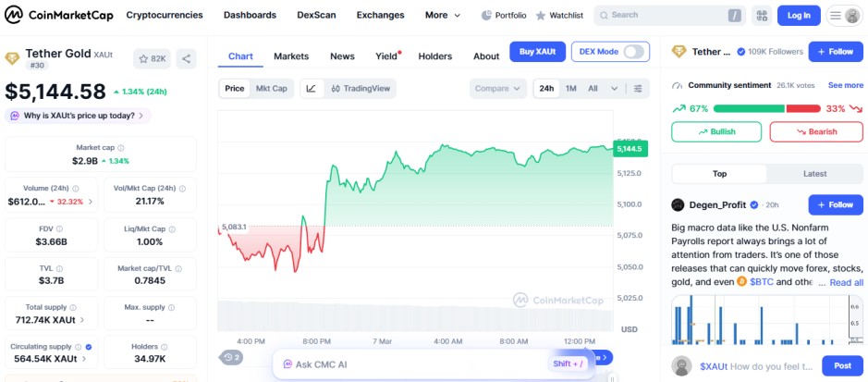Vote Bullish on community sentiment
The height and width of the screenshot is (382, 868).
point(716,131)
